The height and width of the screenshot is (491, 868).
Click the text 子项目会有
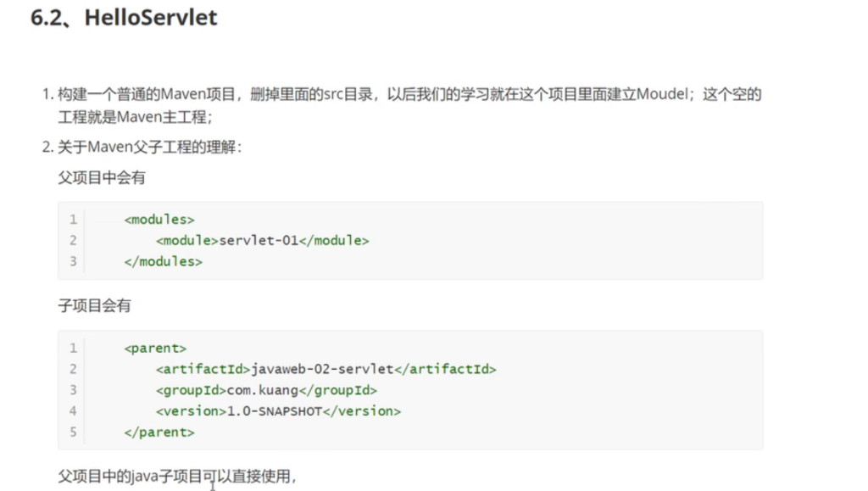pos(95,305)
